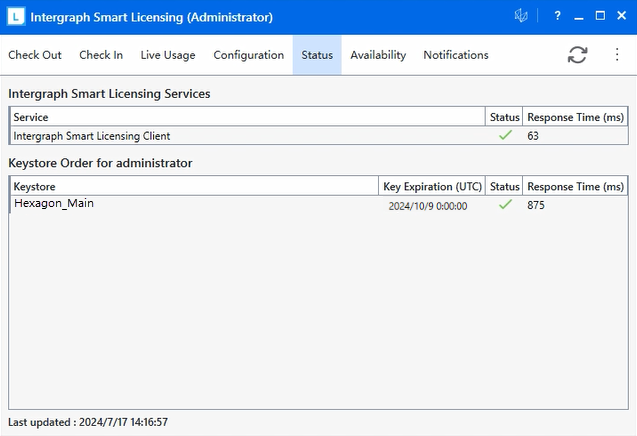Screen dimensions: 637x436
Task: Open the Check In tab
Action: tap(101, 55)
